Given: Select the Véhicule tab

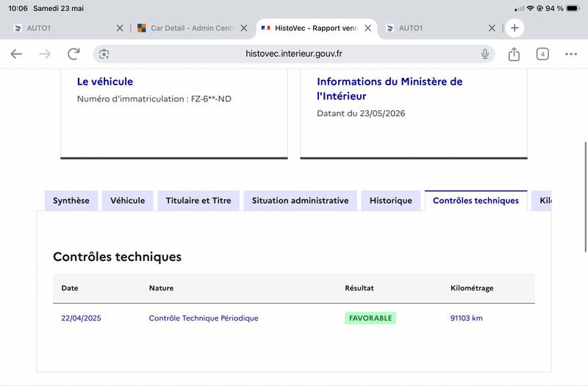Looking at the screenshot, I should (127, 201).
